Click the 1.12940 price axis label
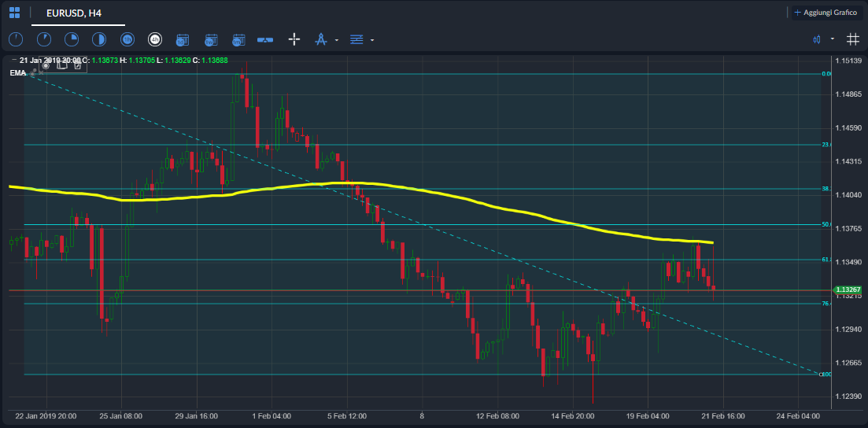This screenshot has width=868, height=428. (x=848, y=329)
